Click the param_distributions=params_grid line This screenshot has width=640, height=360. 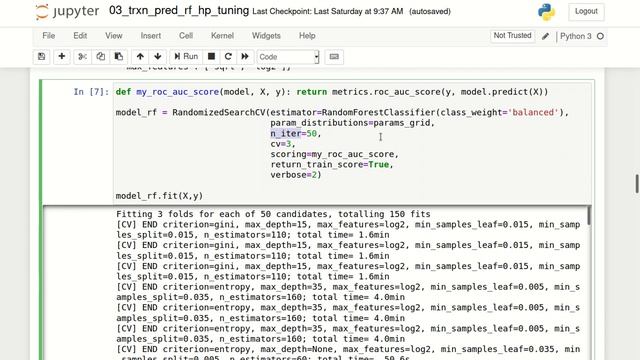click(x=352, y=123)
